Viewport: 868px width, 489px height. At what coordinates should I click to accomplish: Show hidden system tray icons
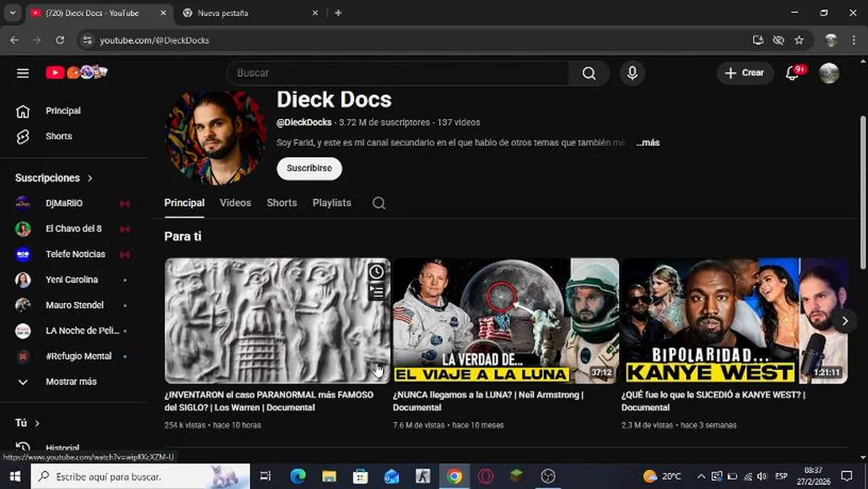[x=701, y=477]
